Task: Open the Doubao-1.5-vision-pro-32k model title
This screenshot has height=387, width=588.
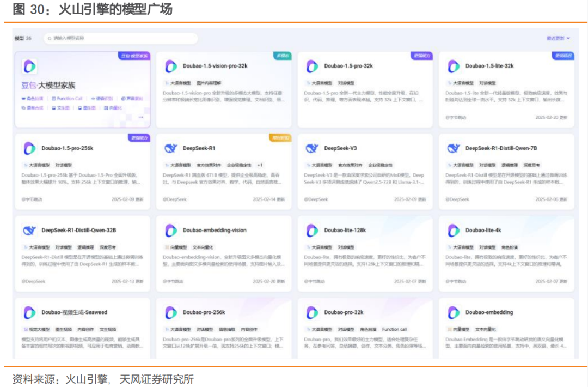Action: click(x=215, y=66)
